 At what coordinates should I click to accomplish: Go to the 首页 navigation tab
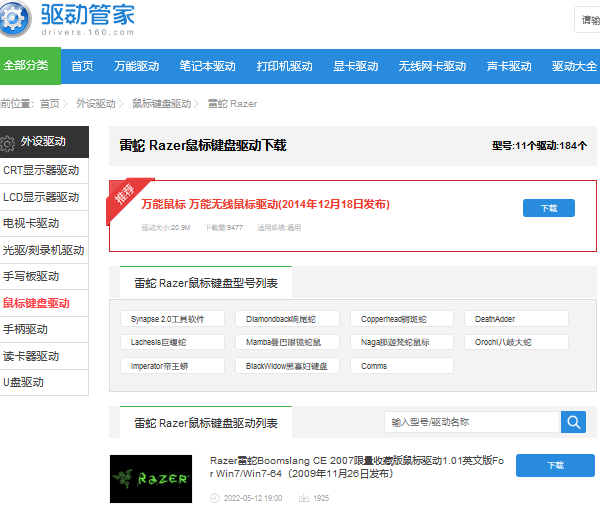pyautogui.click(x=82, y=66)
